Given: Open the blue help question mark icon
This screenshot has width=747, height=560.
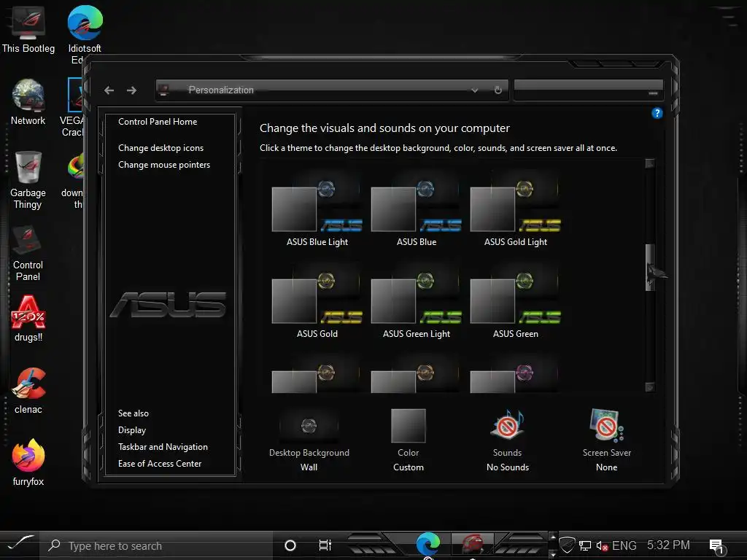Looking at the screenshot, I should (657, 113).
